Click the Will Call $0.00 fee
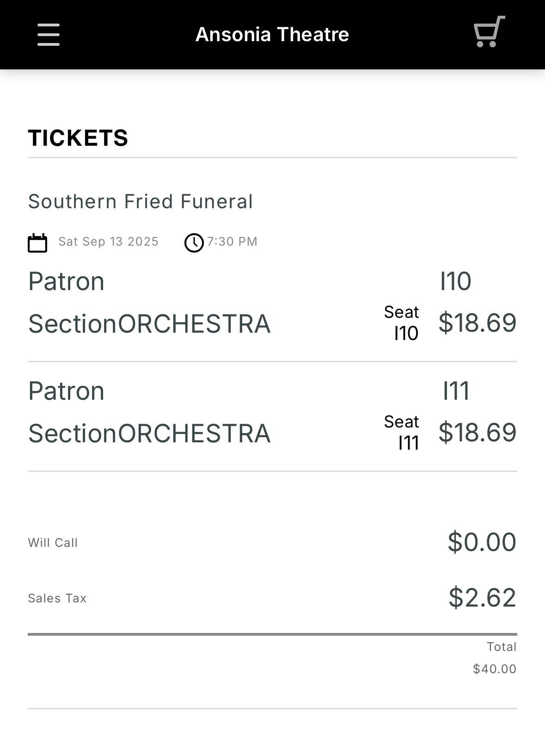 482,542
